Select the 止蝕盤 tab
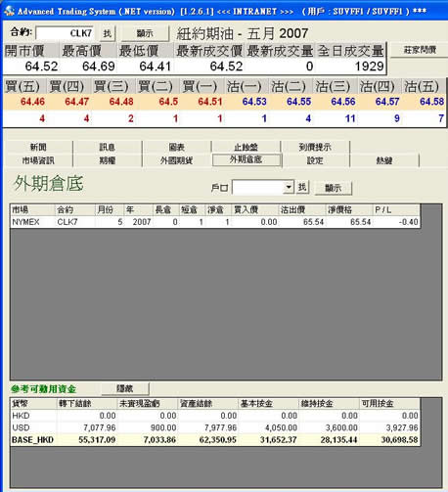The height and width of the screenshot is (492, 448). click(x=246, y=147)
